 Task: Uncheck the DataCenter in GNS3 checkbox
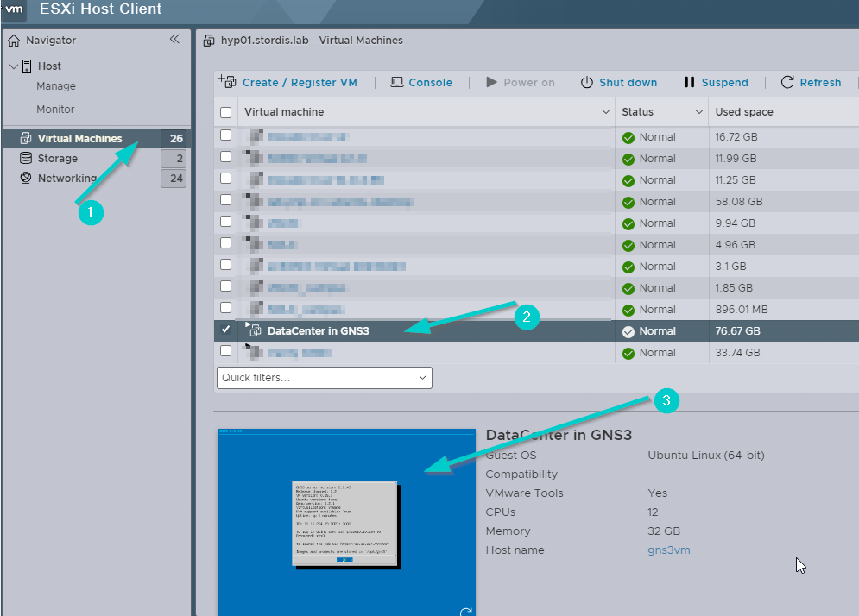point(226,330)
